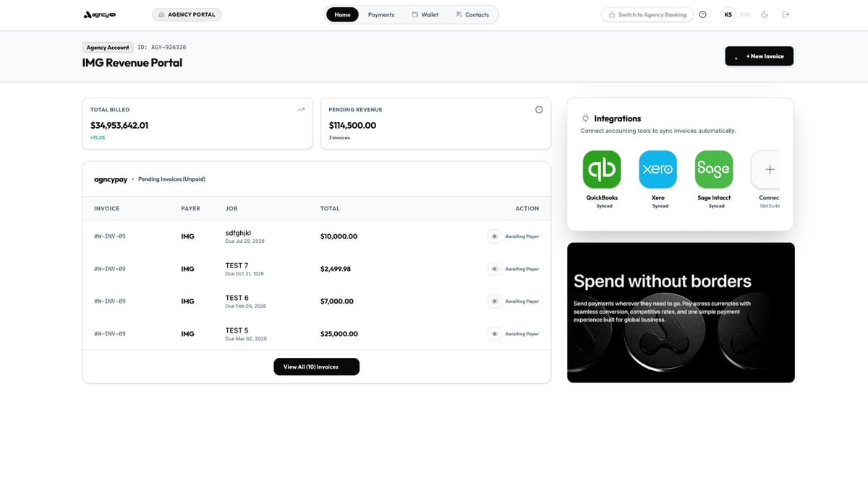The width and height of the screenshot is (868, 488).
Task: Click the $114,500.00 pending revenue value
Action: coord(352,125)
